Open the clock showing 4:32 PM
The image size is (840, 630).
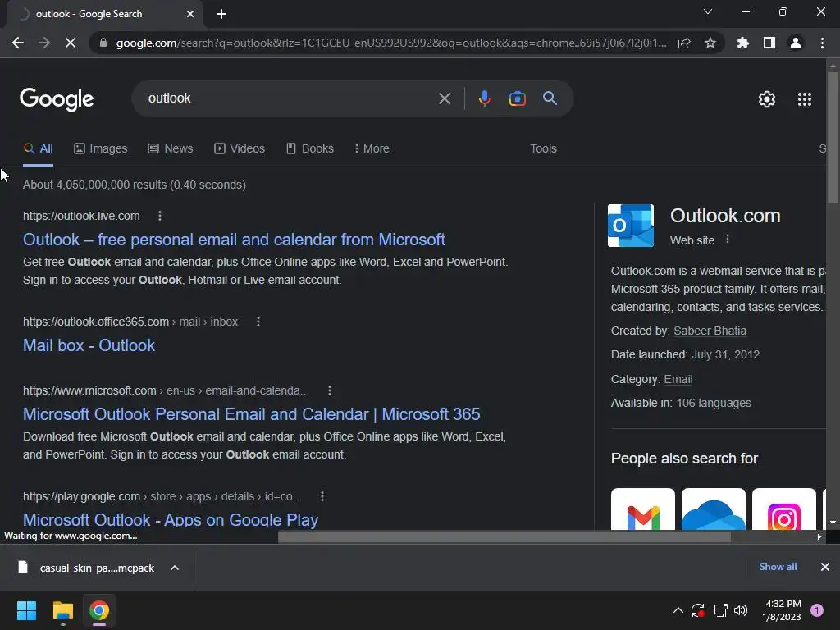coord(782,610)
